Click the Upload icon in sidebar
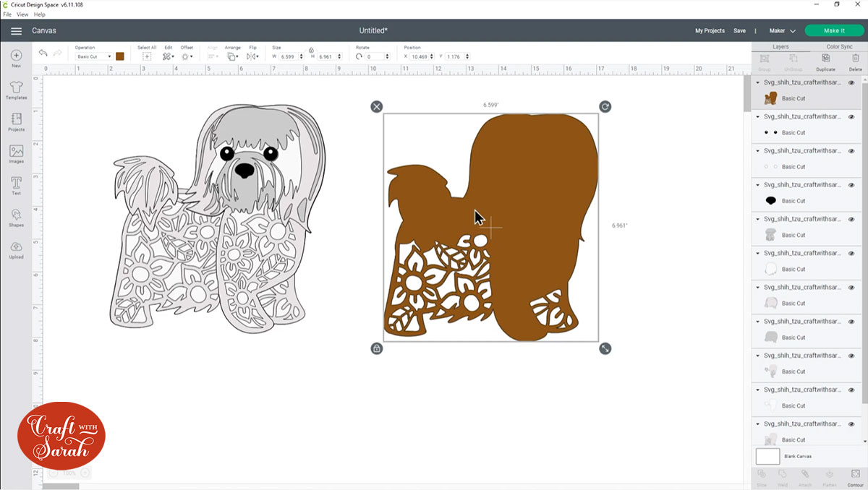 tap(16, 249)
